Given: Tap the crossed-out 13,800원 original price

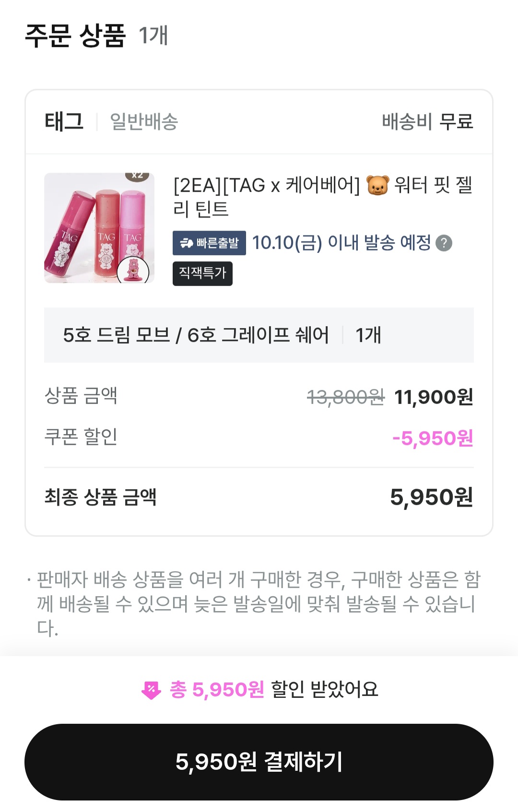Looking at the screenshot, I should point(345,397).
